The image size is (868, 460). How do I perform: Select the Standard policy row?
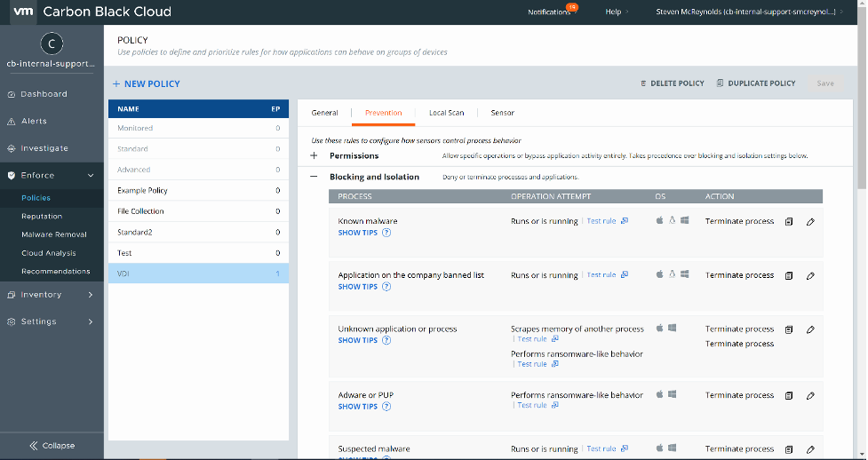point(198,149)
